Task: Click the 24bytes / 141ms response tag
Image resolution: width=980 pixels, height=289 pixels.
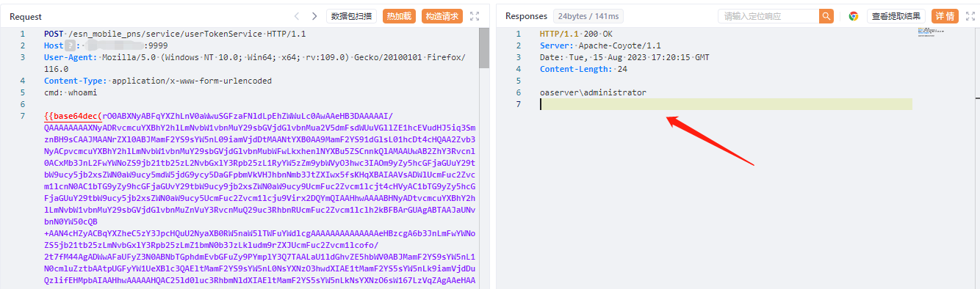Action: coord(588,16)
